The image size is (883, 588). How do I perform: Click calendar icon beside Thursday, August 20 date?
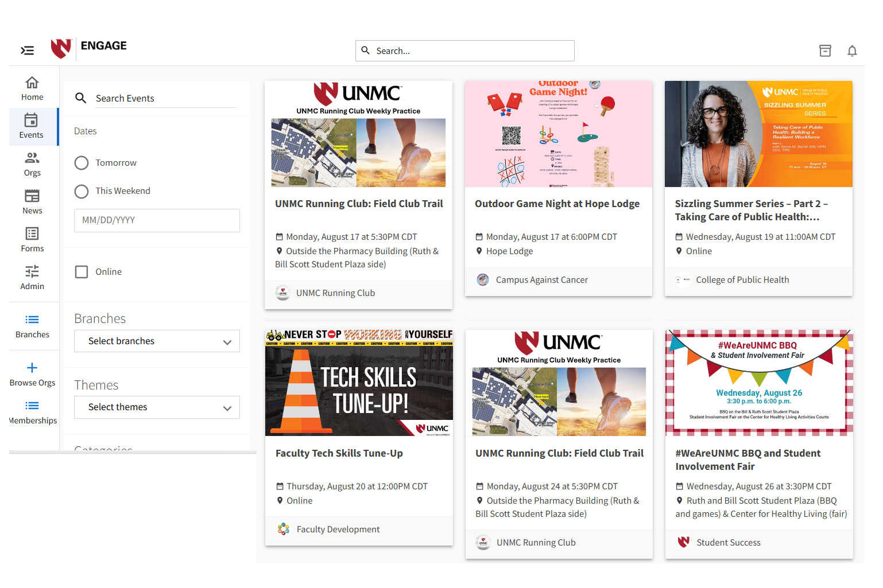[x=280, y=486]
